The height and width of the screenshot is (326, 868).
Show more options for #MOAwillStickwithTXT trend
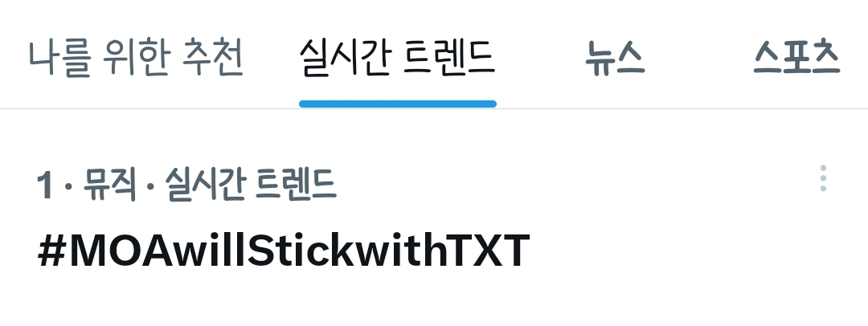point(823,179)
